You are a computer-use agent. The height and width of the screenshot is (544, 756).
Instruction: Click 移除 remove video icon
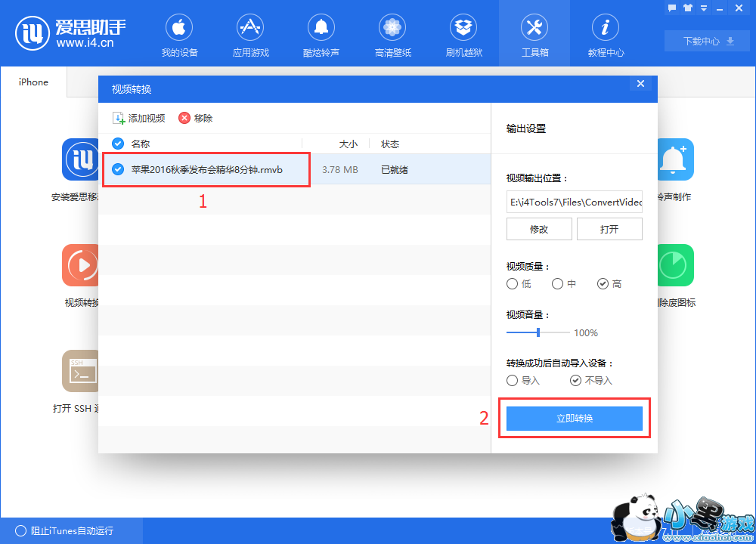tap(184, 119)
